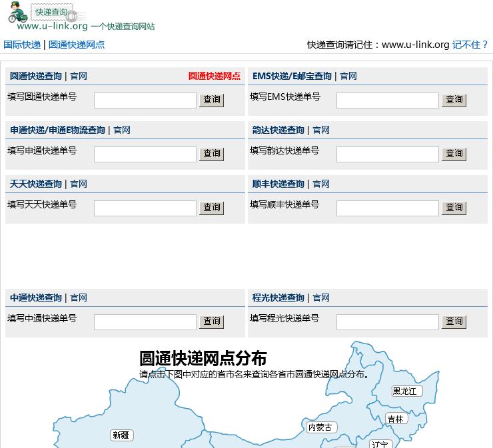Open the 官网 link next to 申通快递
This screenshot has width=493, height=448.
122,130
